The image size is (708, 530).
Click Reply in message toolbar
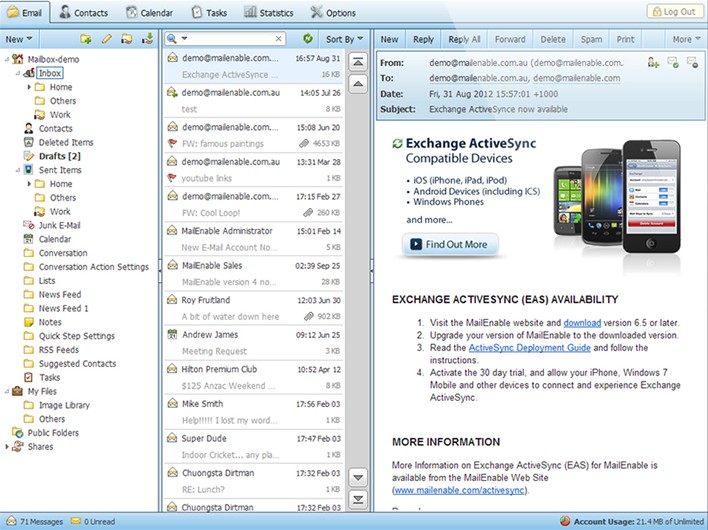423,39
